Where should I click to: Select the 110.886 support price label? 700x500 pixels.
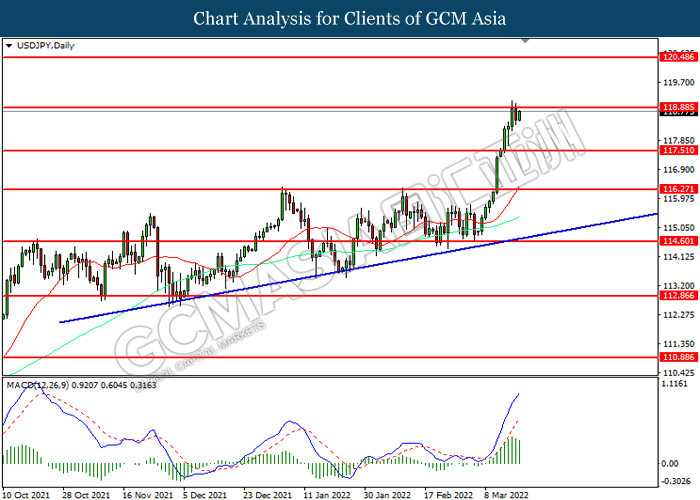pyautogui.click(x=678, y=357)
